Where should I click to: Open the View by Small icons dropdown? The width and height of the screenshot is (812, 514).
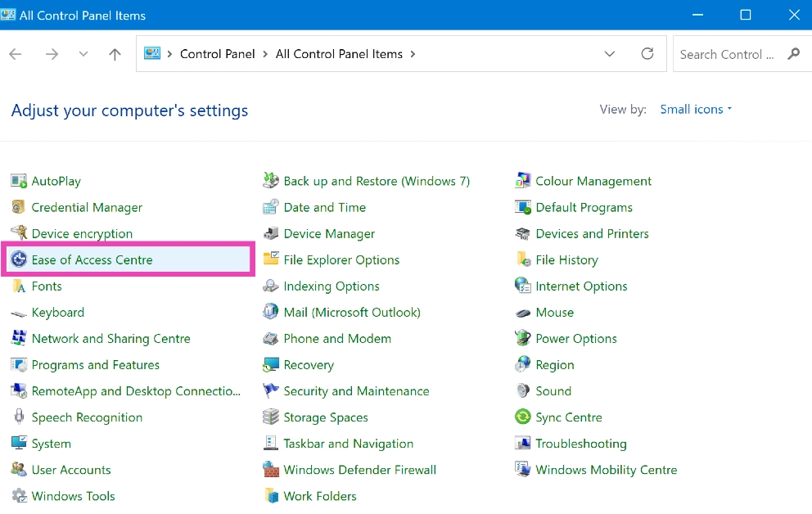tap(696, 110)
